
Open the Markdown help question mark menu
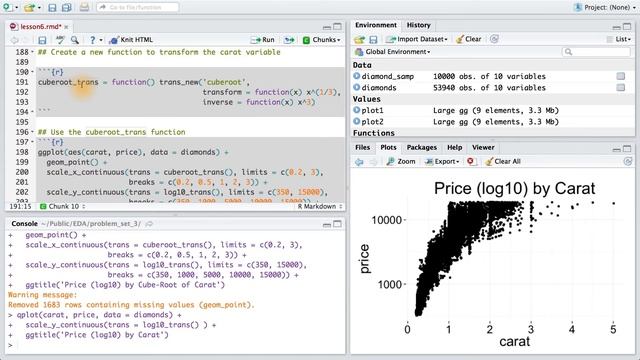95,40
